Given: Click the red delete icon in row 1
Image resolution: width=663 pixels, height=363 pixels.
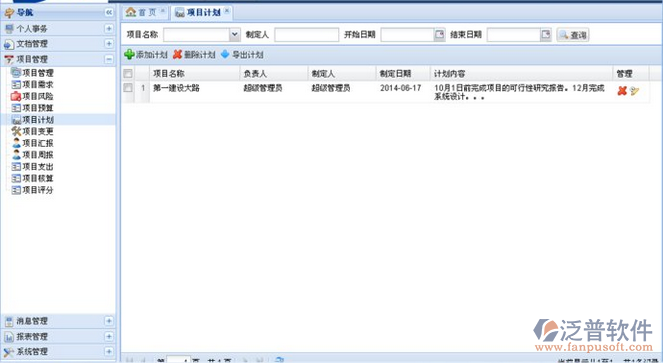Looking at the screenshot, I should click(622, 91).
